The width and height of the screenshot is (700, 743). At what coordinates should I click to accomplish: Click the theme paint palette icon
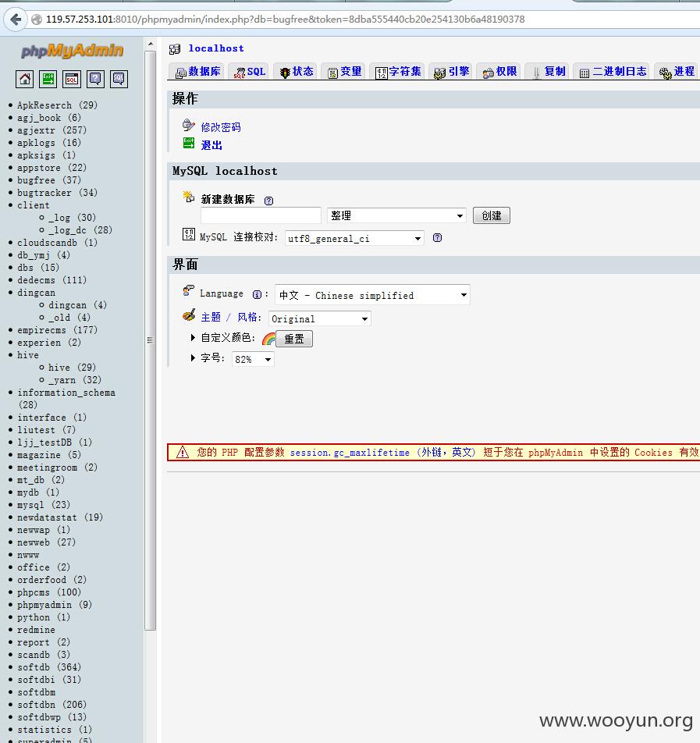click(x=189, y=315)
